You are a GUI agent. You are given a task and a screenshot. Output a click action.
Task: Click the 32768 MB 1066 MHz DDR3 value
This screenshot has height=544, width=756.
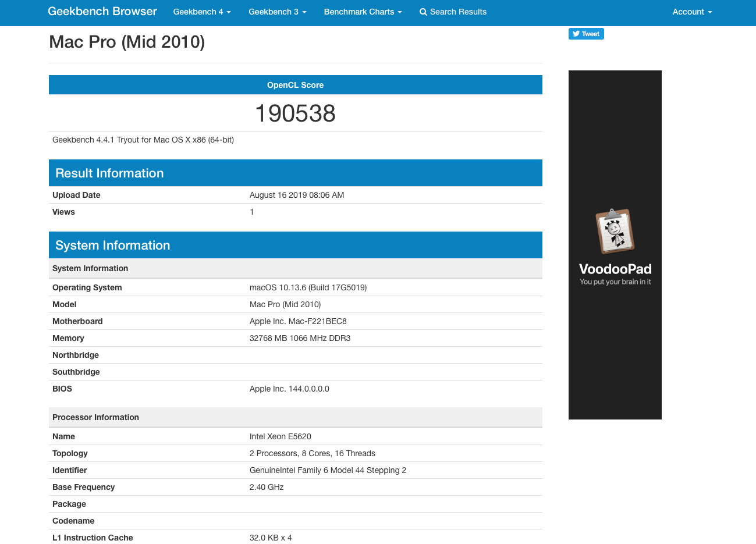[x=300, y=338]
